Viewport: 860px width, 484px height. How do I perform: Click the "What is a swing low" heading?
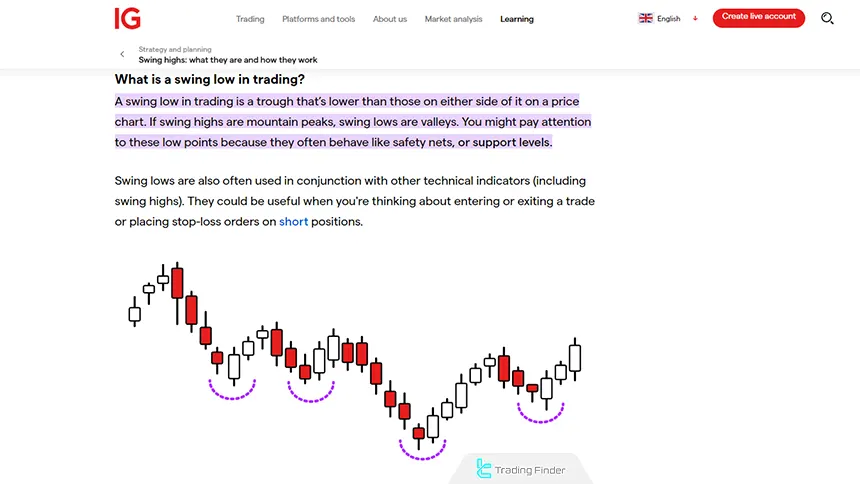click(x=210, y=80)
